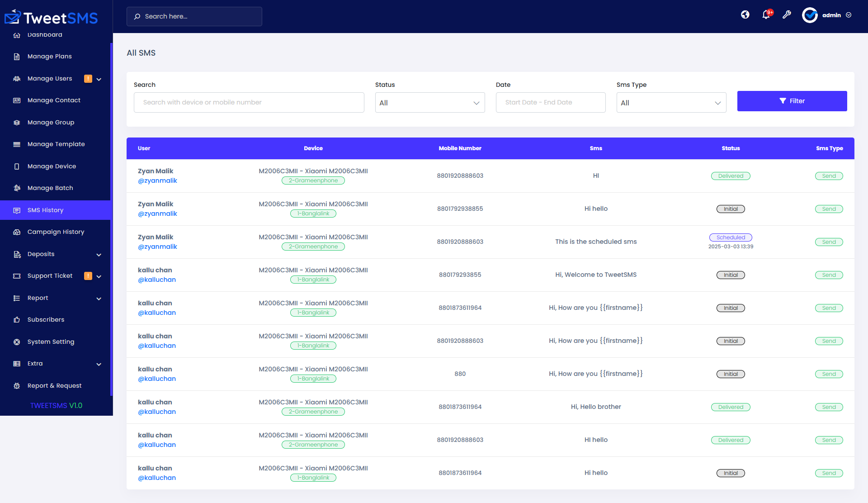Open the Sms Type dropdown
Viewport: 868px width, 503px height.
click(x=671, y=103)
